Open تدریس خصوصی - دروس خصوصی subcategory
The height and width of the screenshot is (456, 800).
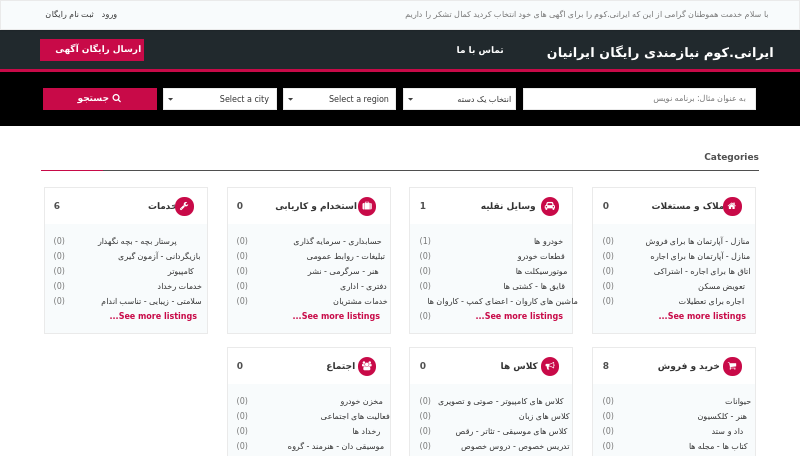coord(515,447)
